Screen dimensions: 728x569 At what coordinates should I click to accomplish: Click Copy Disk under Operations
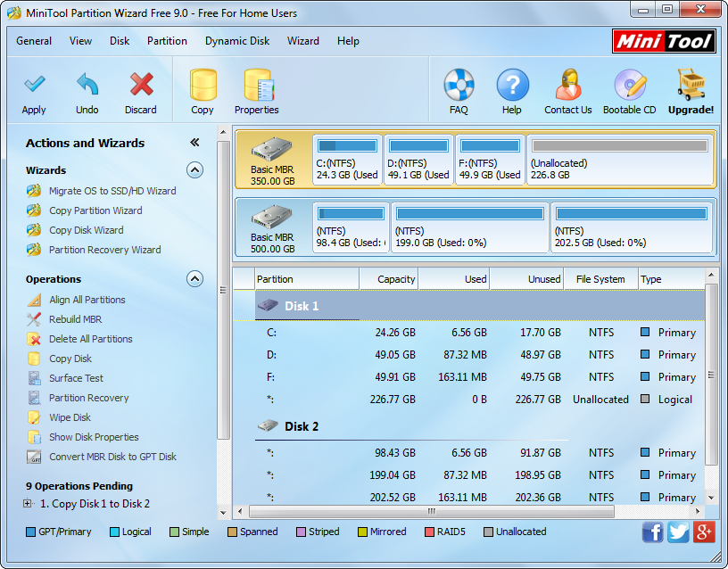[70, 359]
